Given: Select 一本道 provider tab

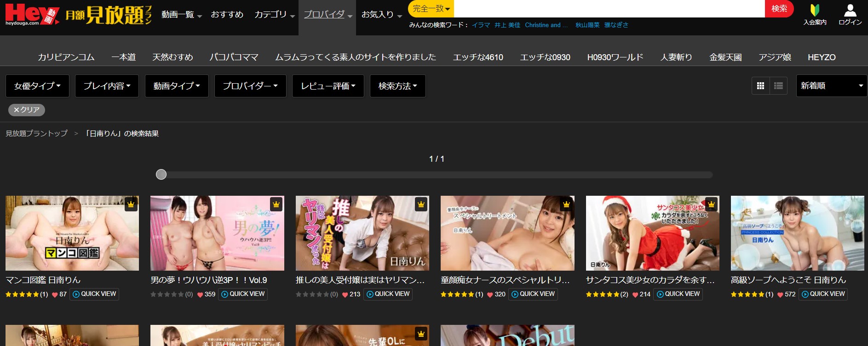Looking at the screenshot, I should pos(124,57).
